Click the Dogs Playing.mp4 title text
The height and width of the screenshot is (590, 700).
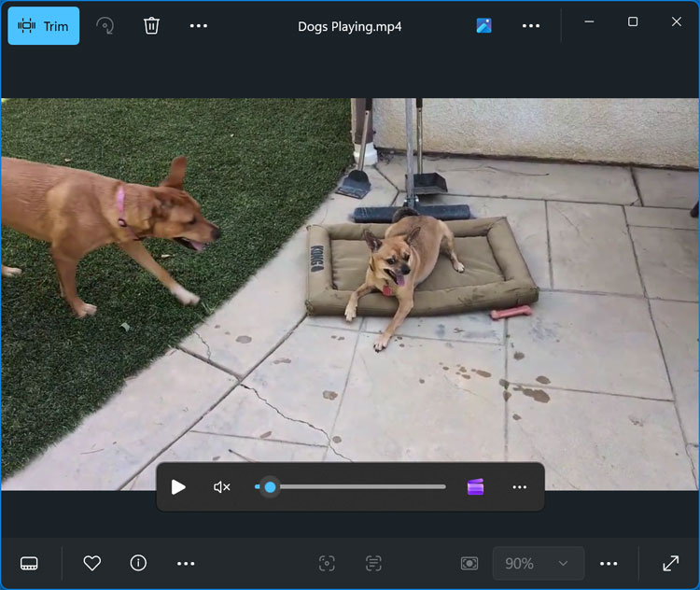tap(350, 26)
